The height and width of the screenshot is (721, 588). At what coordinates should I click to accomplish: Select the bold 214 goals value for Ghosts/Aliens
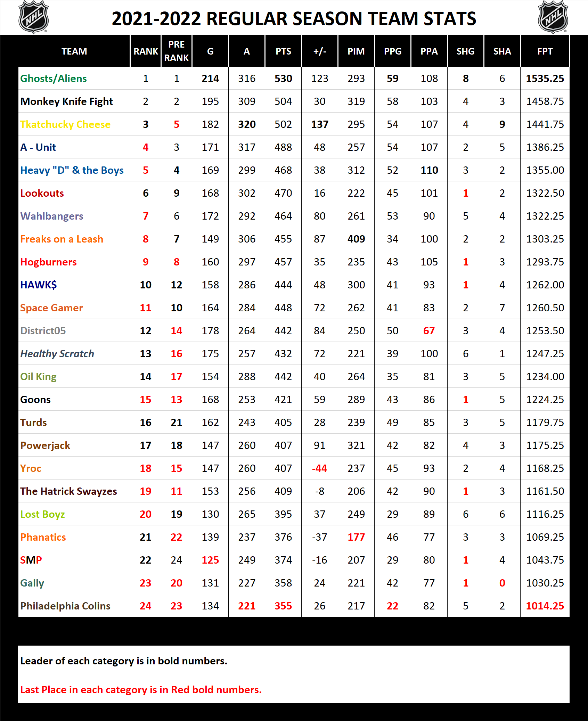click(x=210, y=79)
